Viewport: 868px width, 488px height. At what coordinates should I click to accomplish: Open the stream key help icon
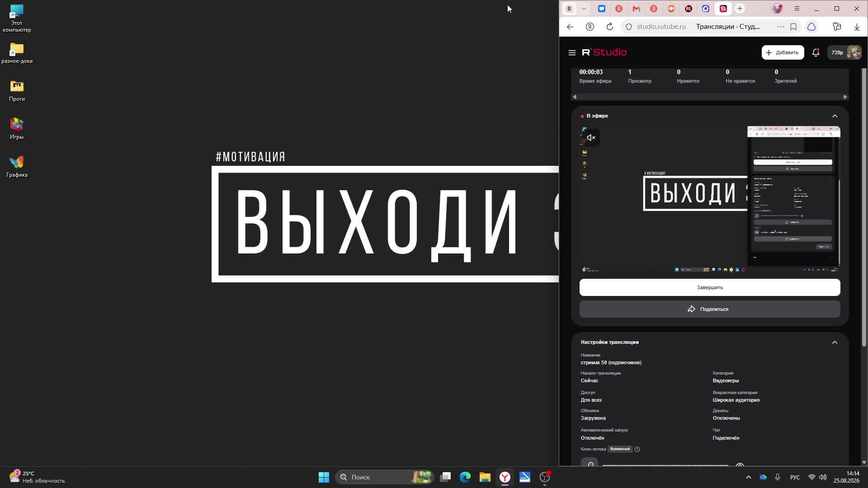click(637, 449)
